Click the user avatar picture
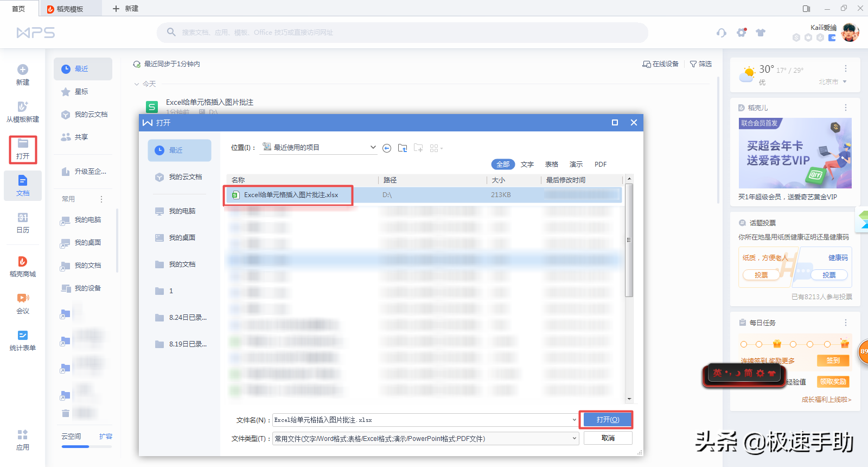 pos(850,33)
